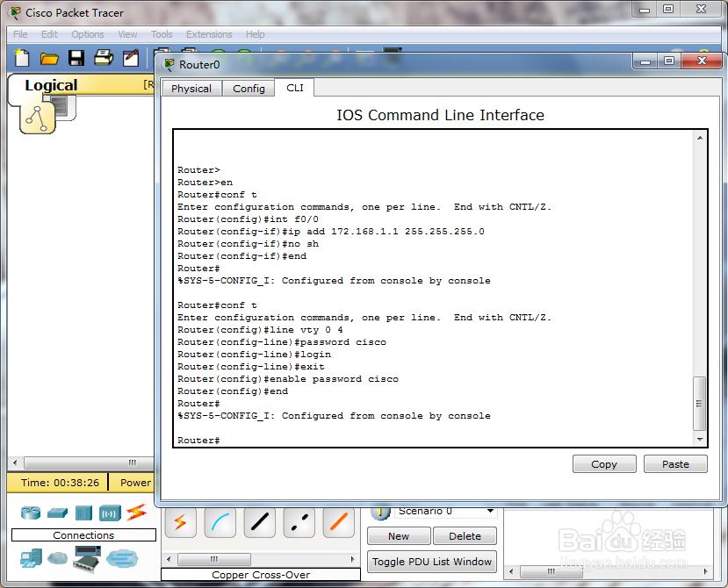Click the Copper Cross-Over label box

(x=261, y=575)
